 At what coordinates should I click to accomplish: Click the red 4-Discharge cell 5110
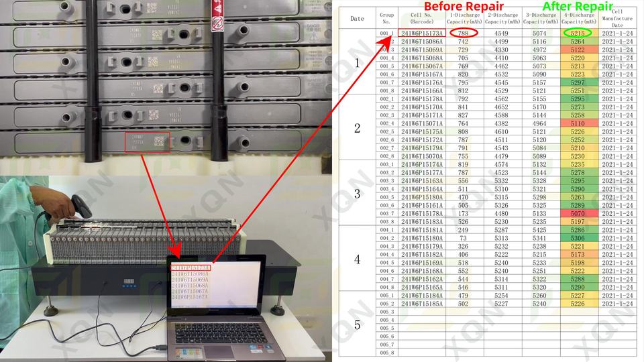[x=578, y=123]
